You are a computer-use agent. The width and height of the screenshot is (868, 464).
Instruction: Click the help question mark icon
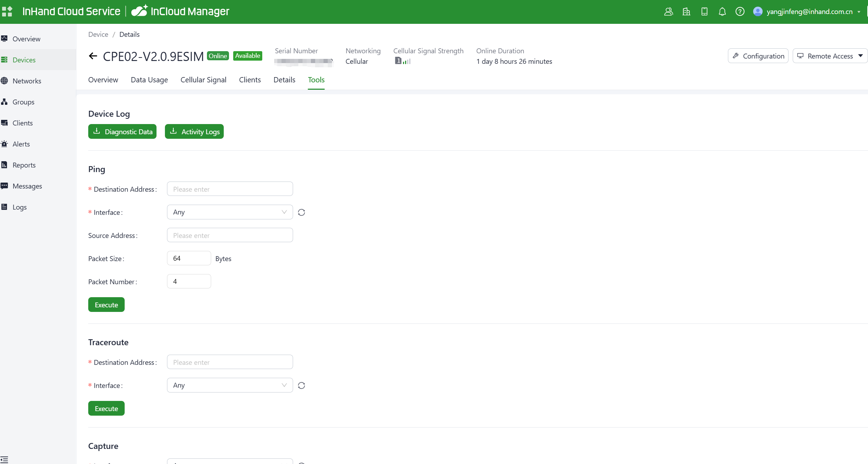(x=739, y=12)
